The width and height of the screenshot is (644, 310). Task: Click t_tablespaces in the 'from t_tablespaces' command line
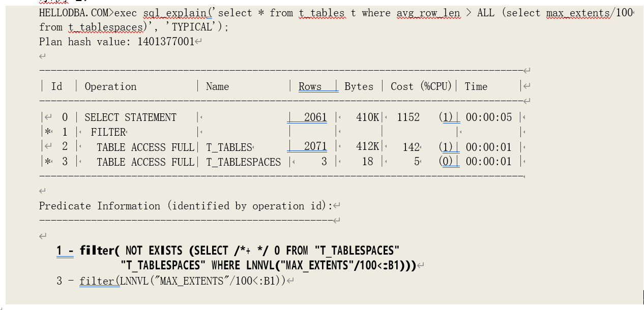106,27
